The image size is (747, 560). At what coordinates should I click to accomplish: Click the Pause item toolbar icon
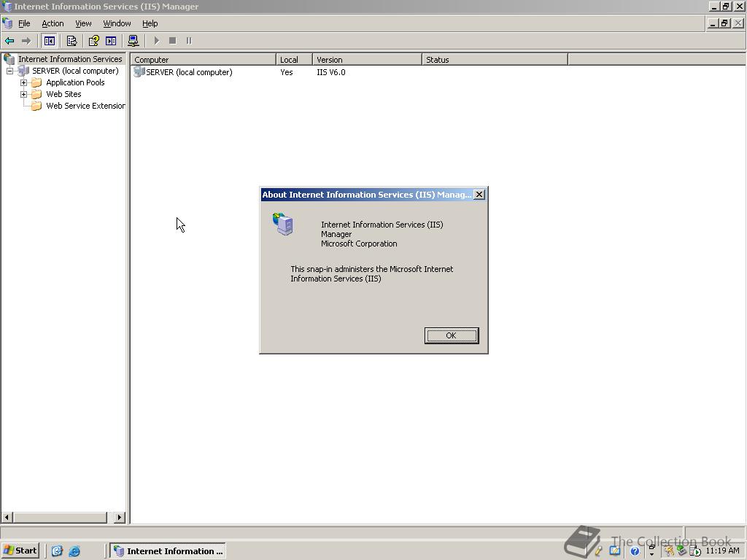pos(189,41)
